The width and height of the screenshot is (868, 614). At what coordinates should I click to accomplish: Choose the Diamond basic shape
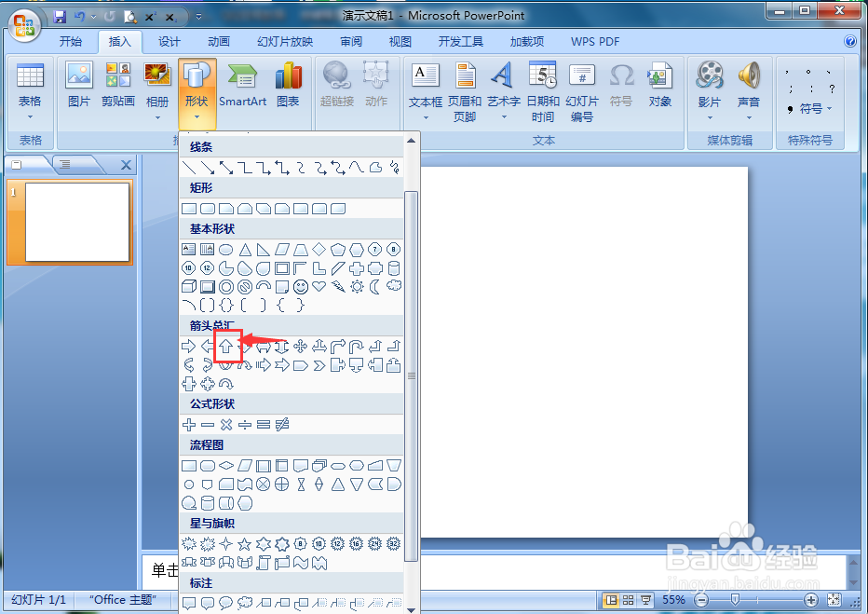point(319,250)
